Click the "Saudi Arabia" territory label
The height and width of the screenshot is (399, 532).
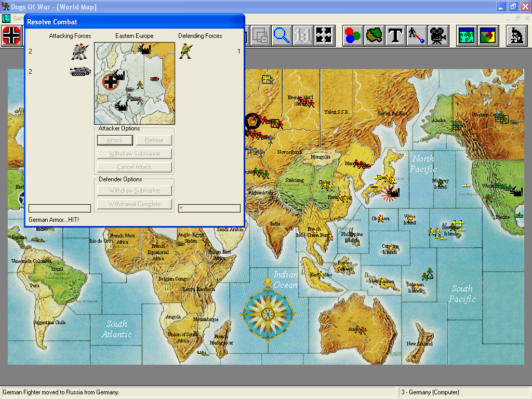coord(230,230)
